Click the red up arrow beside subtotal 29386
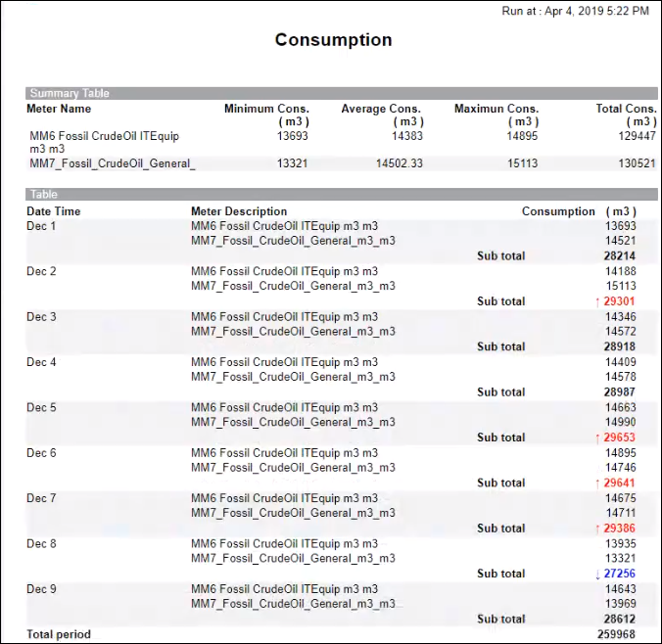The width and height of the screenshot is (662, 644). (597, 529)
